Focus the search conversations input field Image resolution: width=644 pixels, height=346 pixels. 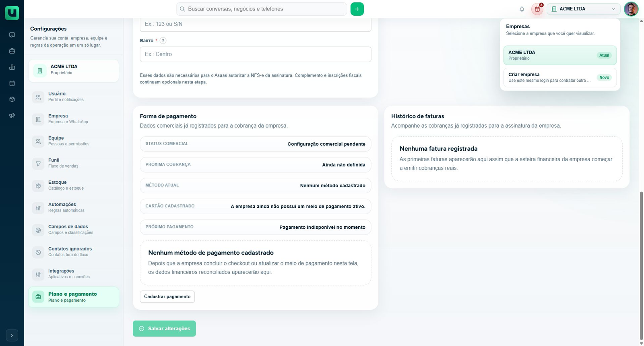(x=261, y=9)
